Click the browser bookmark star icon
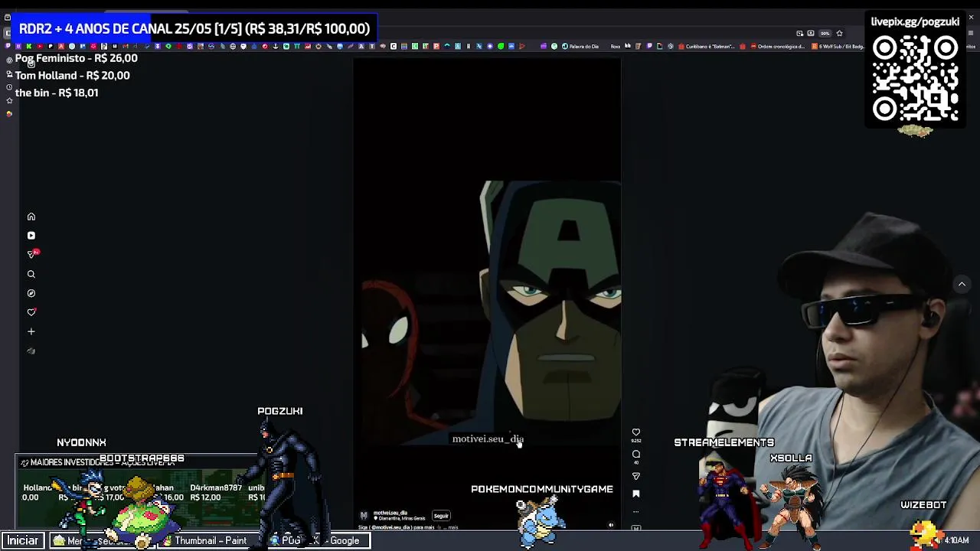Image resolution: width=980 pixels, height=551 pixels. click(x=839, y=33)
